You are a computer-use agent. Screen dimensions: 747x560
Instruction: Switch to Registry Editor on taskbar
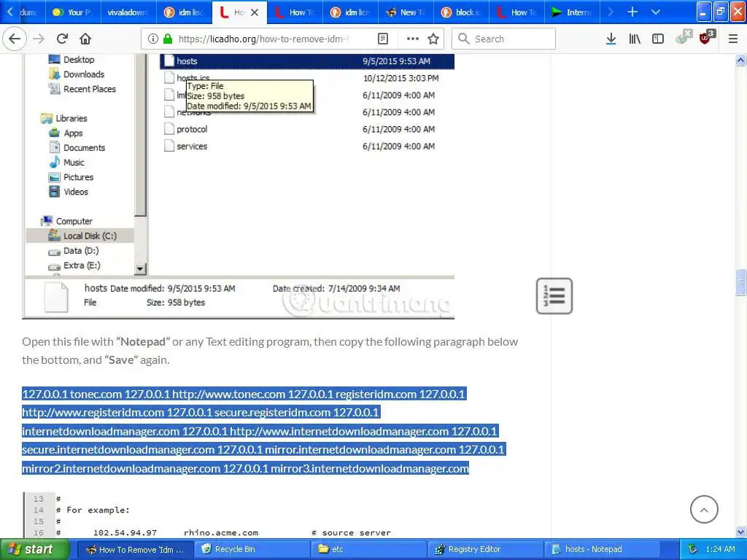click(x=486, y=550)
